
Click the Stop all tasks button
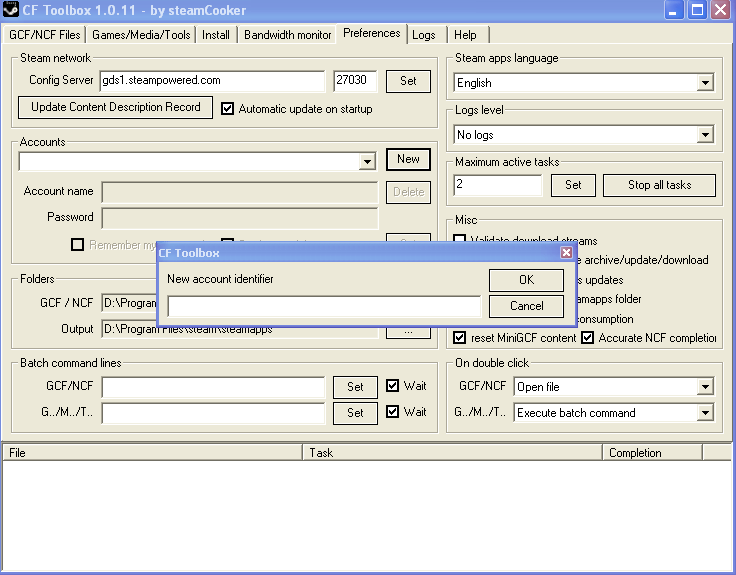coord(659,185)
